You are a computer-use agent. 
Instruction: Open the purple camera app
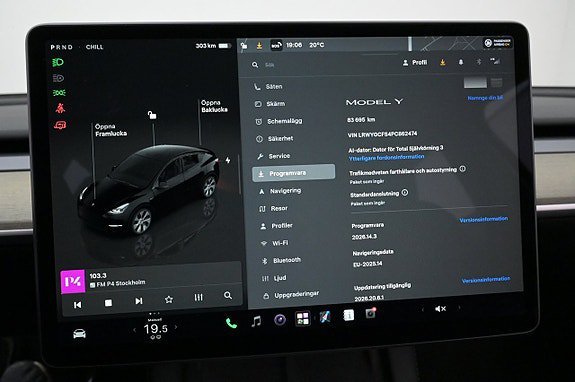(280, 320)
